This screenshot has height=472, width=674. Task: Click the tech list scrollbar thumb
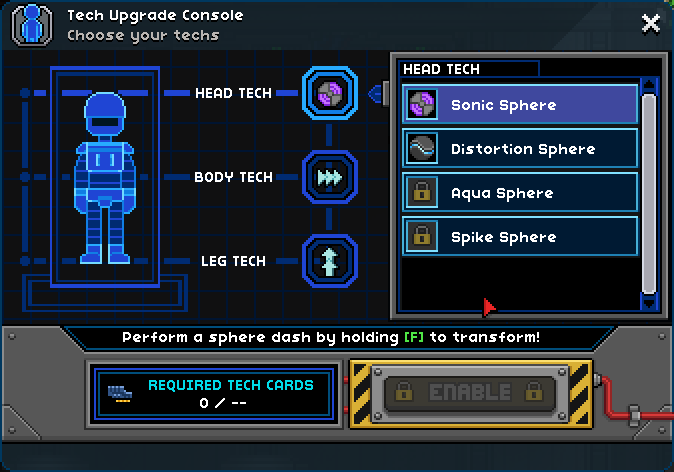pyautogui.click(x=649, y=193)
